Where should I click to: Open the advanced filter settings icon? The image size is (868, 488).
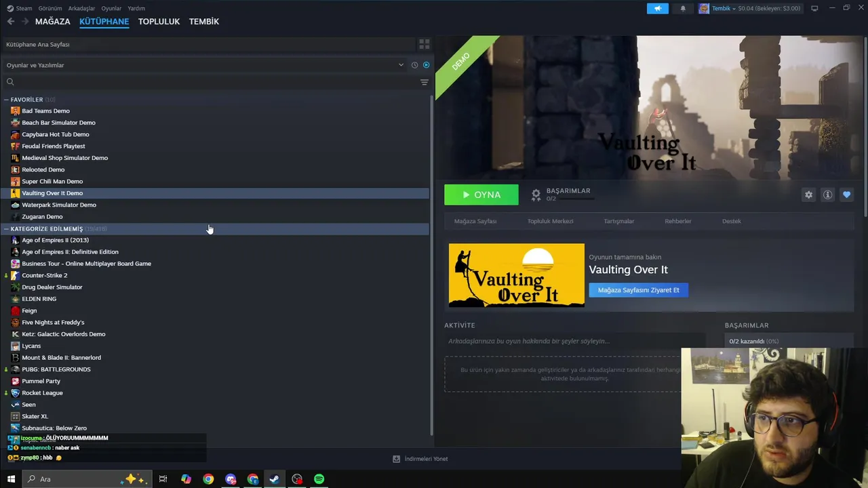click(425, 82)
